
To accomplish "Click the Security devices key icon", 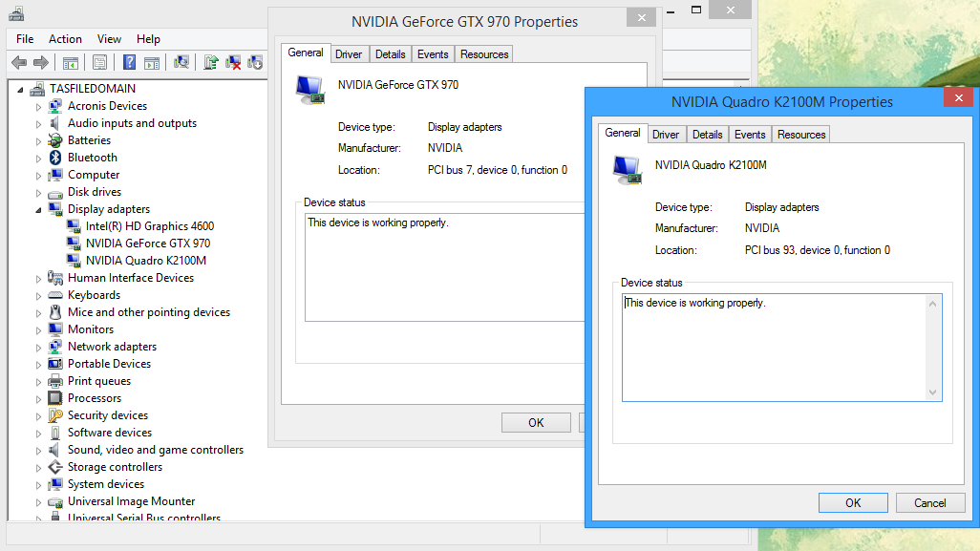I will coord(55,414).
